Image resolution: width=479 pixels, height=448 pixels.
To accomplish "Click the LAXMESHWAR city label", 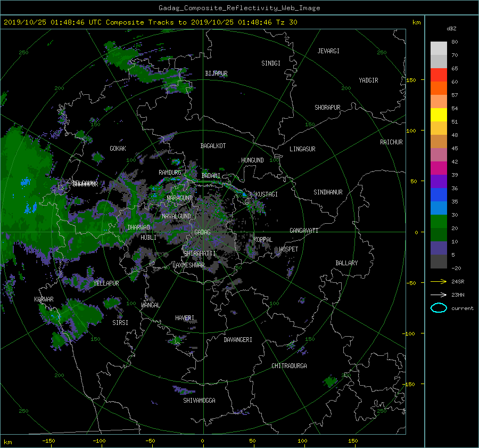I will [x=188, y=265].
